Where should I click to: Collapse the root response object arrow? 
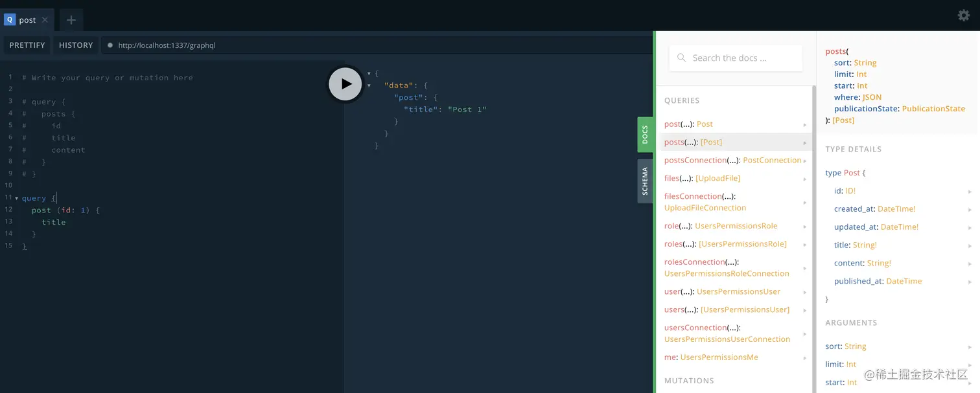click(x=369, y=73)
